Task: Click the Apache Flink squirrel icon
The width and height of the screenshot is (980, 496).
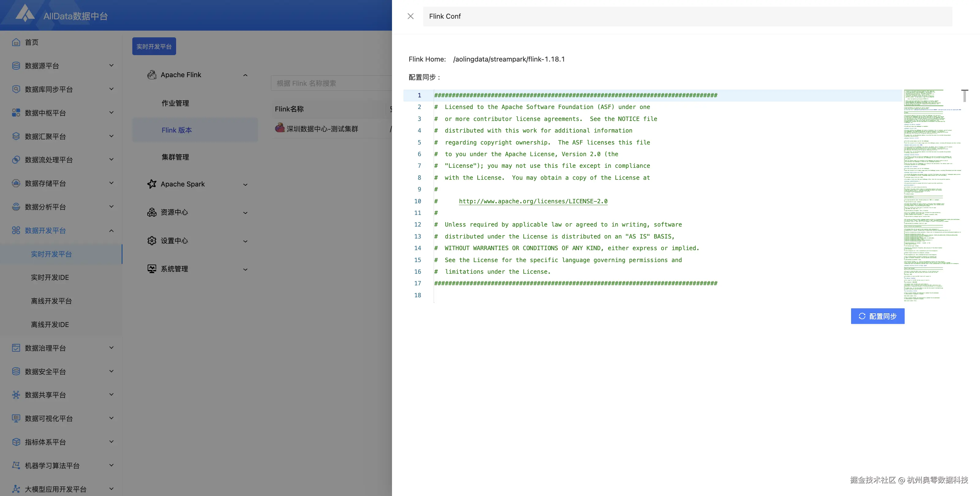Action: click(x=152, y=75)
